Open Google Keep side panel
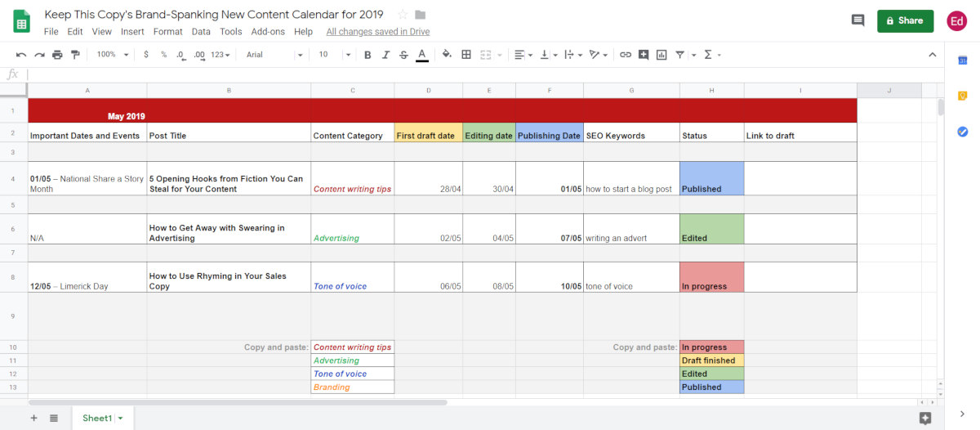Image resolution: width=980 pixels, height=430 pixels. (x=963, y=96)
